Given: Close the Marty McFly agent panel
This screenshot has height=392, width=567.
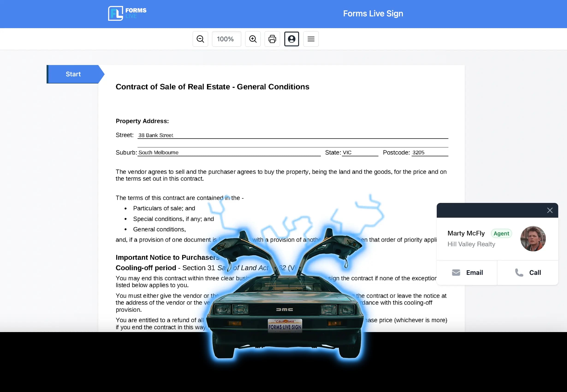Looking at the screenshot, I should [550, 210].
